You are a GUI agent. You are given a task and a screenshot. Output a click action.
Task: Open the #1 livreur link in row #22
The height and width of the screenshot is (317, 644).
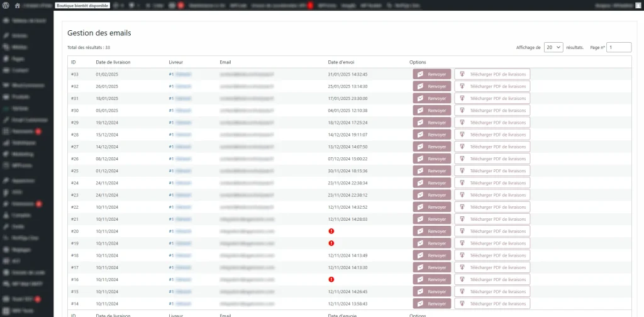(180, 207)
